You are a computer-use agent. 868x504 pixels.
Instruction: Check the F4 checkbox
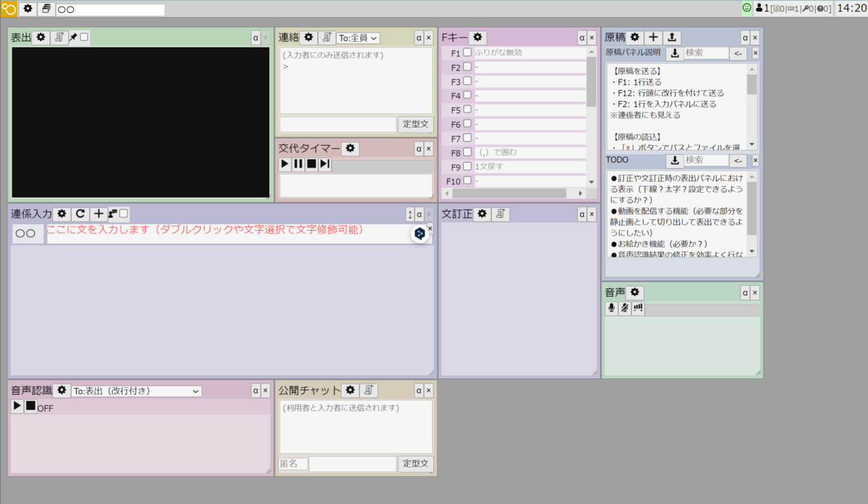tap(467, 95)
